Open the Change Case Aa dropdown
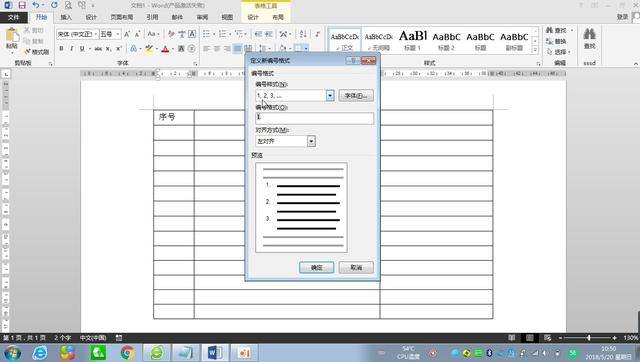This screenshot has width=640, height=362. pyautogui.click(x=153, y=34)
